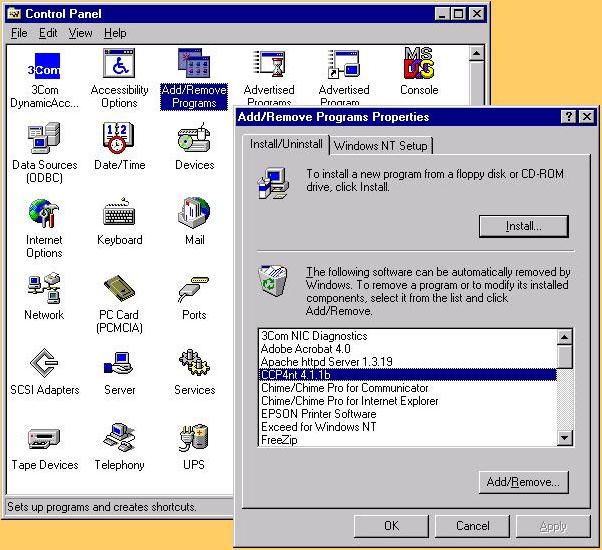Click software list scrollbar up arrow
Screen dimensions: 602x550
(x=564, y=337)
